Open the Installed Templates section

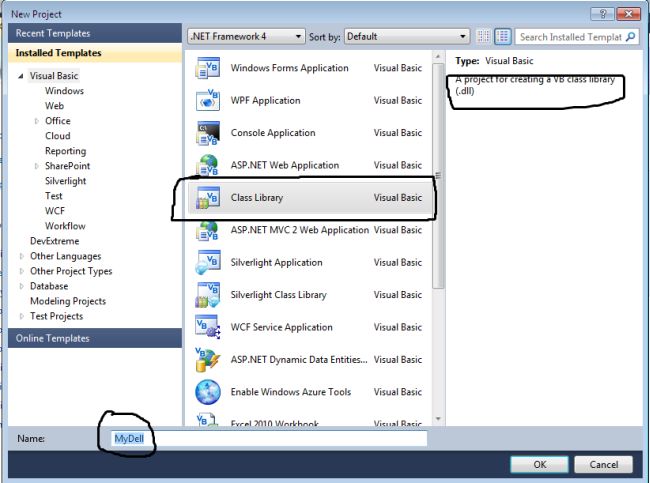[95, 53]
